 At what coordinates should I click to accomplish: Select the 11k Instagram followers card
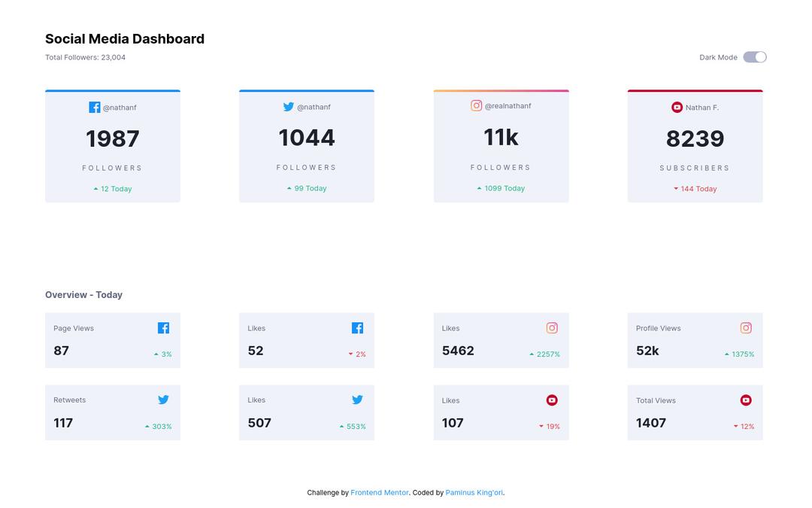tap(501, 147)
